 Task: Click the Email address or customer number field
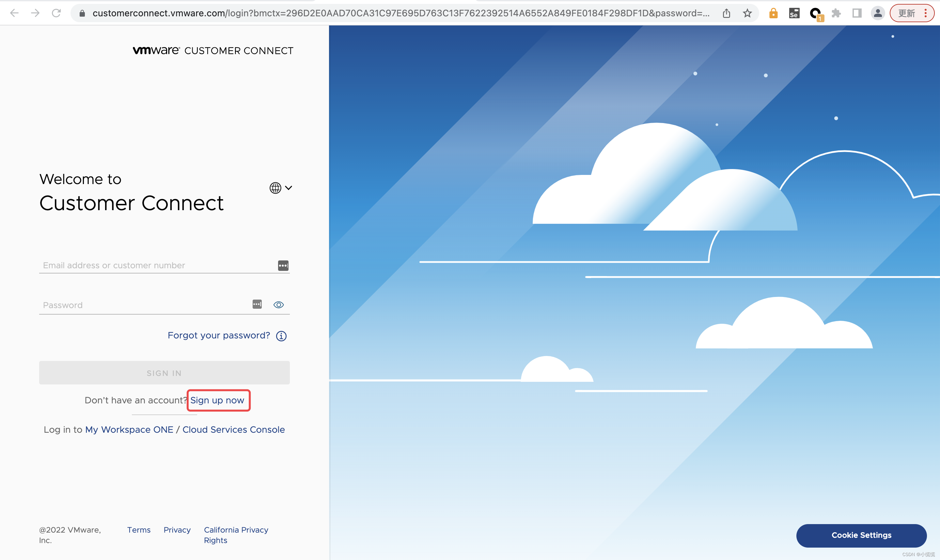point(157,265)
